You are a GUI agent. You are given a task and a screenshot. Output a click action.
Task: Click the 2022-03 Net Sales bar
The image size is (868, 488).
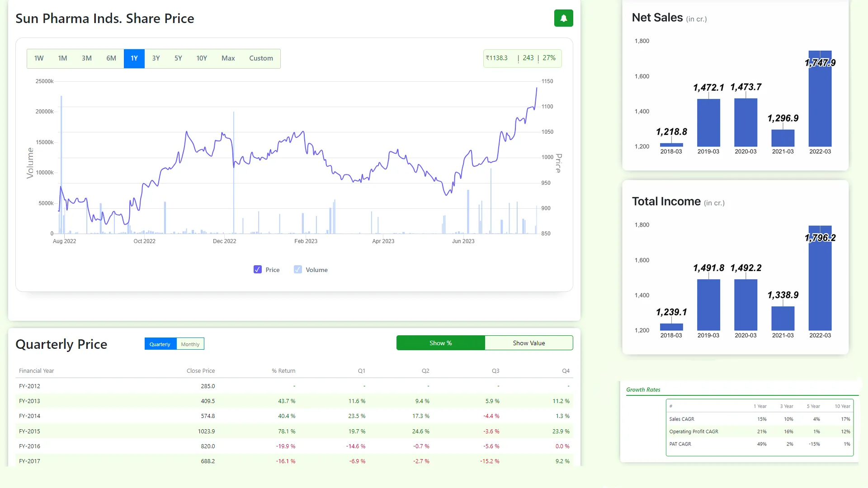coord(820,99)
